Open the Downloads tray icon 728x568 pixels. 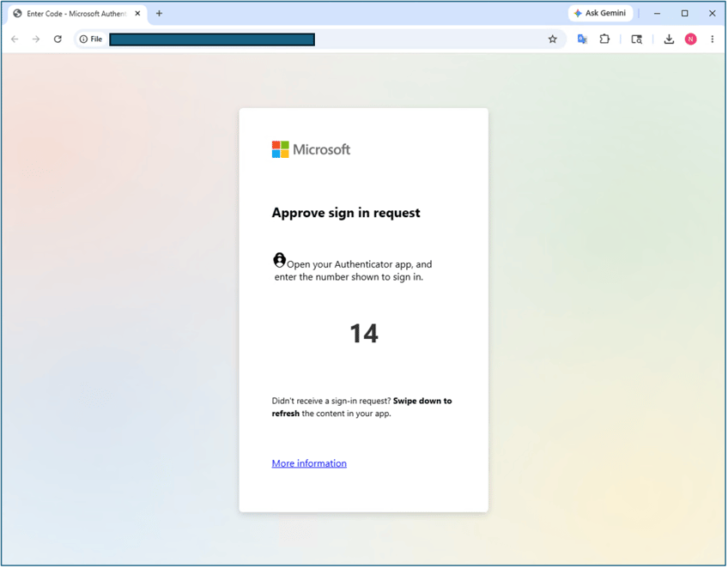point(669,39)
